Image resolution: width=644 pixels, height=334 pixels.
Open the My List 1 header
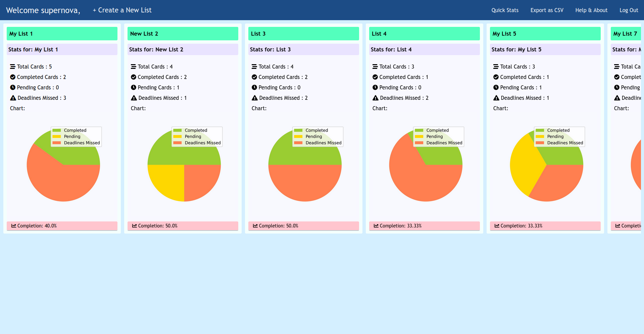pos(62,34)
